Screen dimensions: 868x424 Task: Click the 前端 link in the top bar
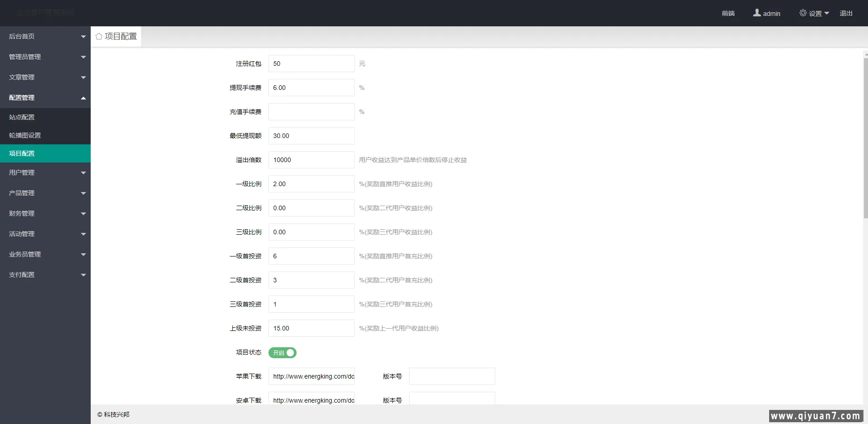tap(728, 13)
